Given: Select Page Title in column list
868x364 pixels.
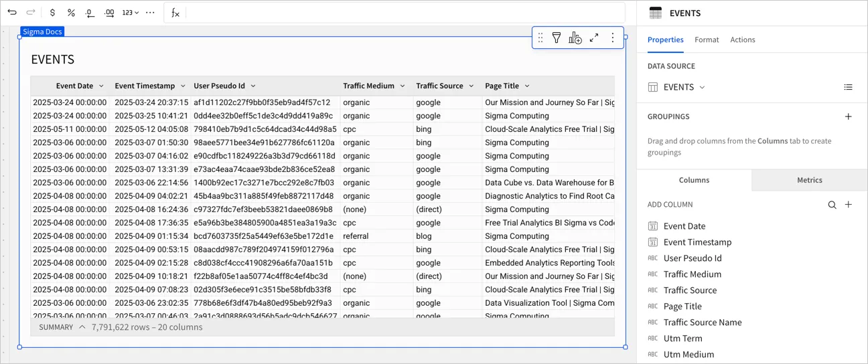Looking at the screenshot, I should click(x=682, y=306).
